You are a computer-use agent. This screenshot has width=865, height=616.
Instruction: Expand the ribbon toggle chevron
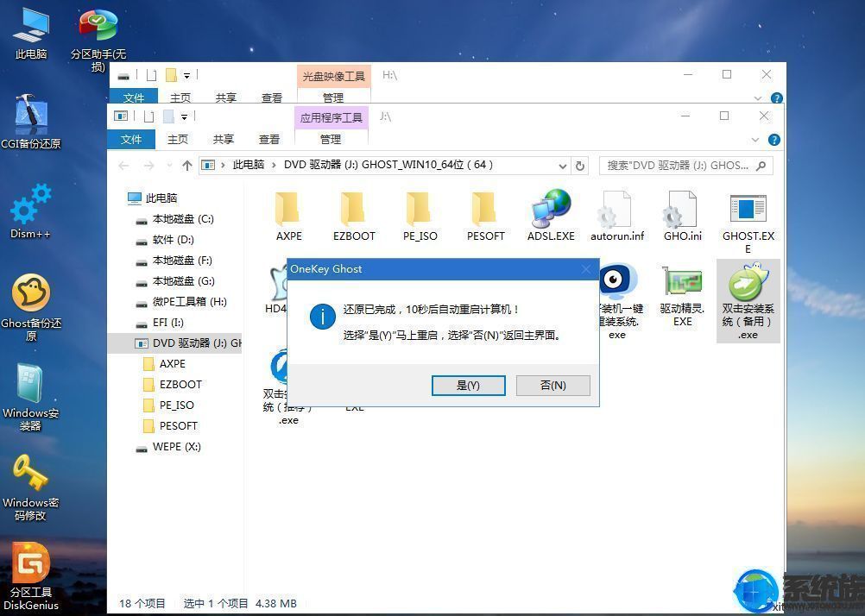755,139
